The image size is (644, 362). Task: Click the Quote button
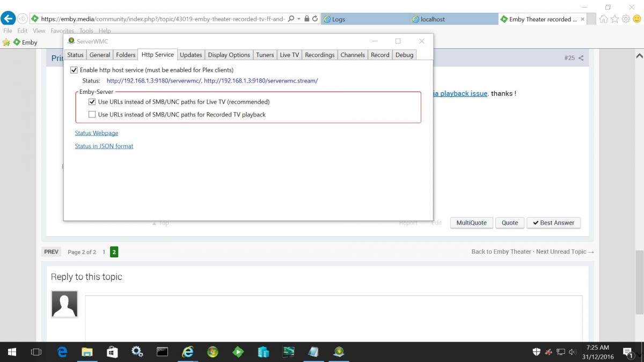pos(510,223)
